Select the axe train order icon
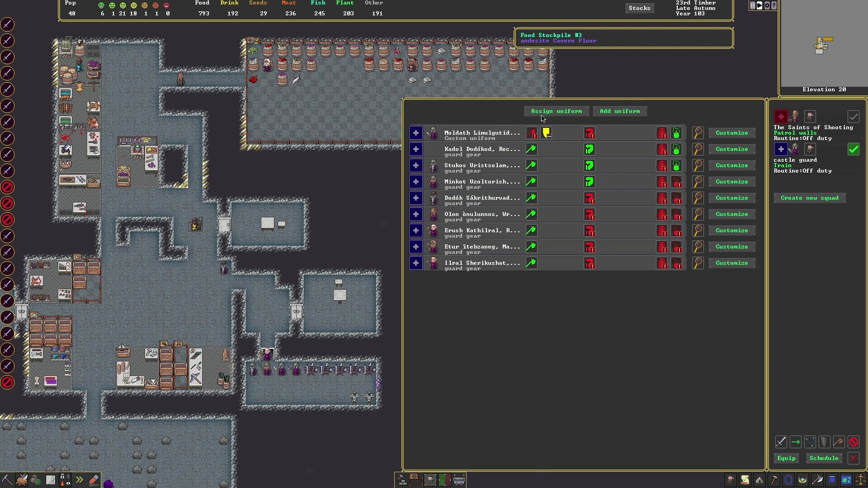The image size is (868, 488). pos(839,442)
